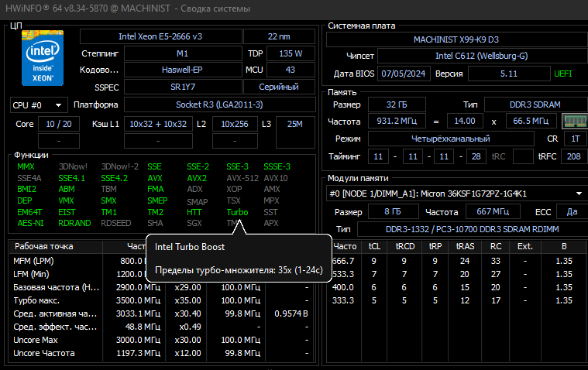The height and width of the screenshot is (370, 588).
Task: Click the Турбо макс. row
Action: tap(163, 300)
